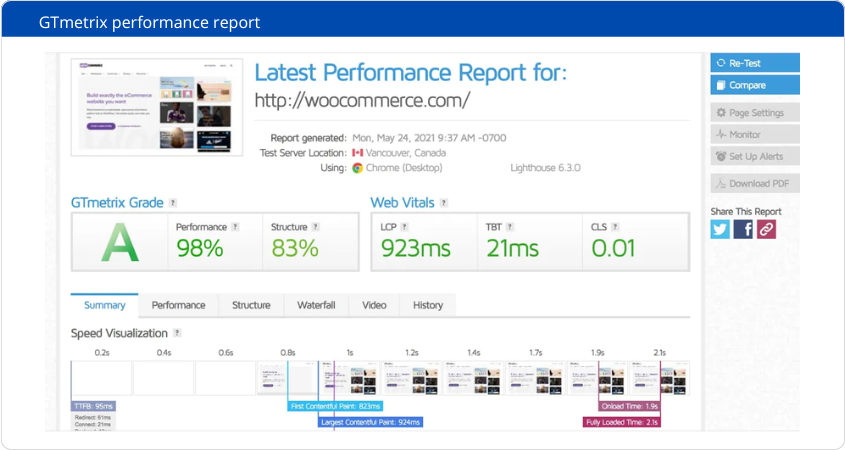The height and width of the screenshot is (450, 845).
Task: Switch to the Performance tab
Action: click(178, 305)
